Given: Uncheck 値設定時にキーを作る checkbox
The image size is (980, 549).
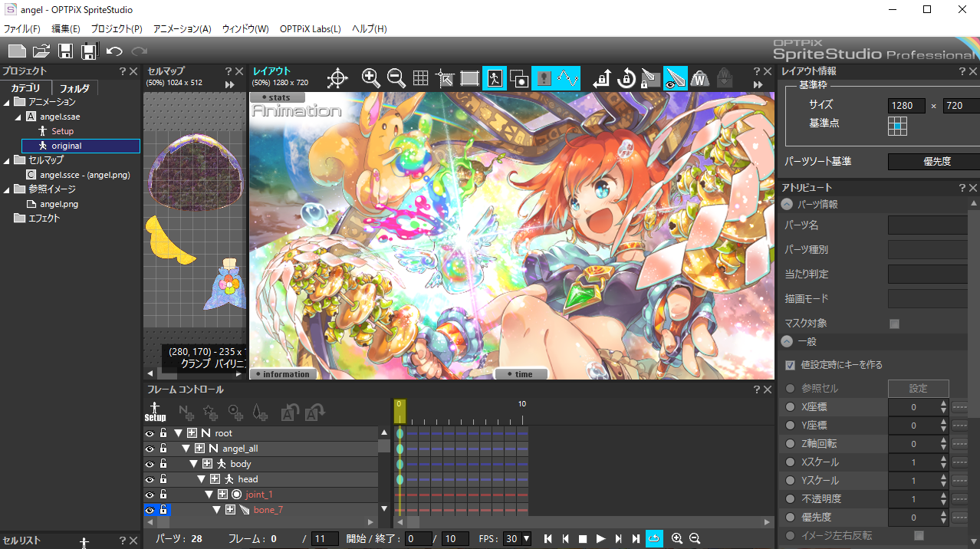Looking at the screenshot, I should 791,365.
